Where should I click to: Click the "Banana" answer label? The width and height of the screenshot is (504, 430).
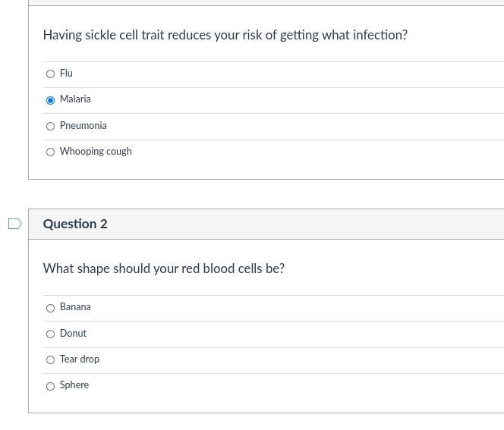(x=75, y=307)
